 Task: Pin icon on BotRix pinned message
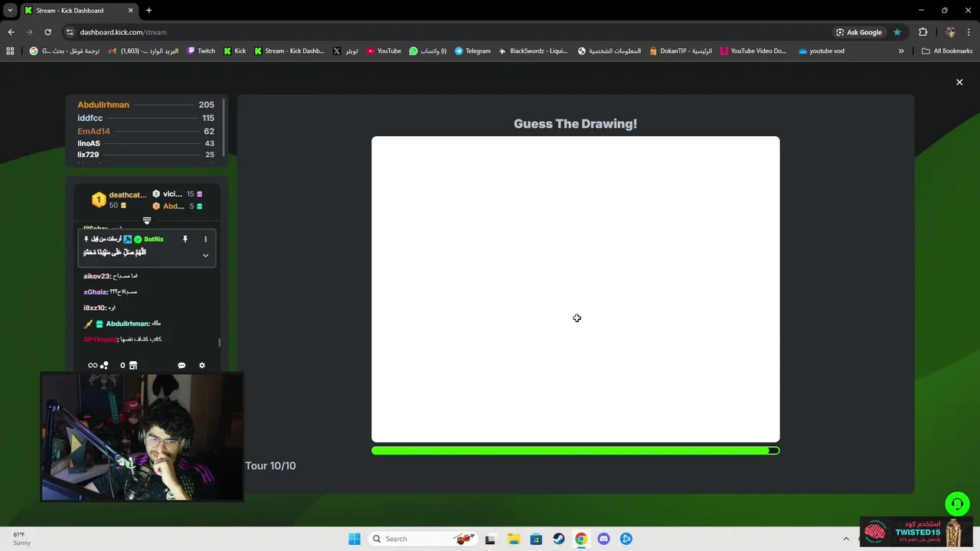coord(185,240)
